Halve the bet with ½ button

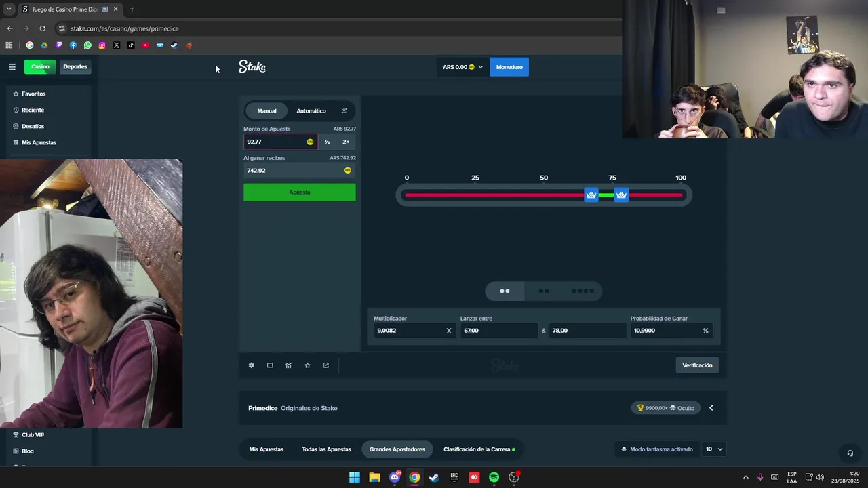(x=328, y=142)
